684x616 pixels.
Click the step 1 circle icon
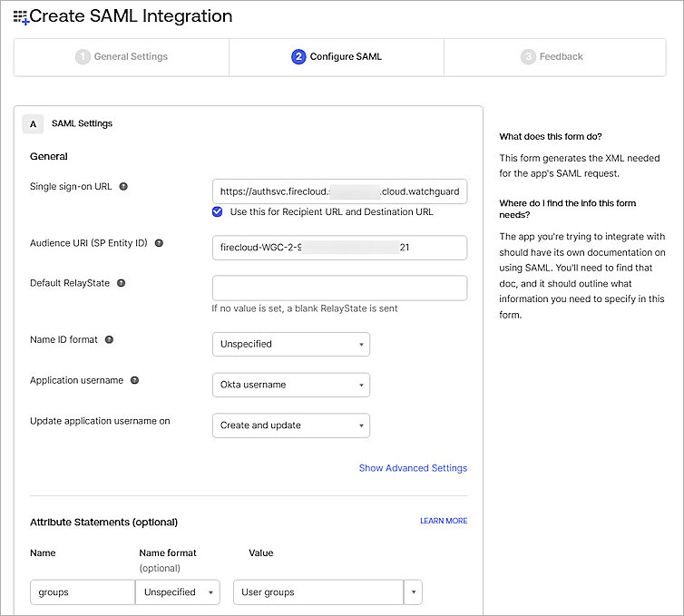[83, 57]
